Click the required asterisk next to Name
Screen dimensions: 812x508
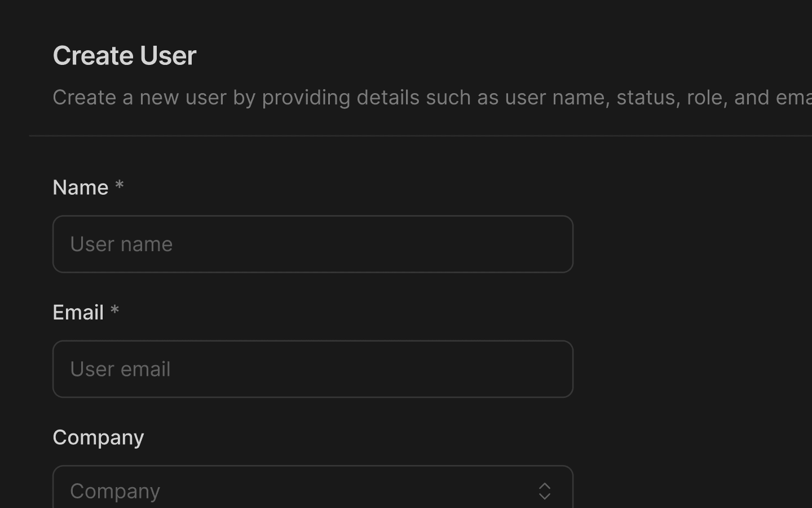coord(119,186)
